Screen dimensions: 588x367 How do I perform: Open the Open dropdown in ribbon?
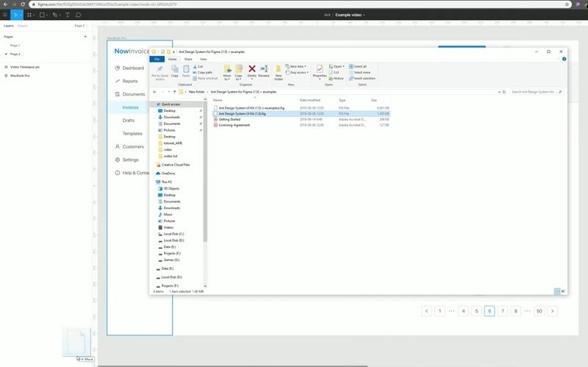[337, 66]
